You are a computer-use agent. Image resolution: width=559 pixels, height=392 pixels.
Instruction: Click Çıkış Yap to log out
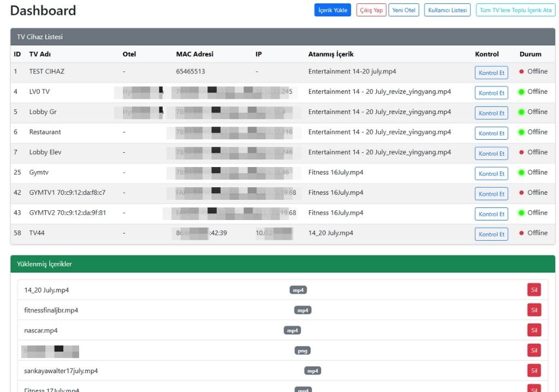tap(371, 10)
